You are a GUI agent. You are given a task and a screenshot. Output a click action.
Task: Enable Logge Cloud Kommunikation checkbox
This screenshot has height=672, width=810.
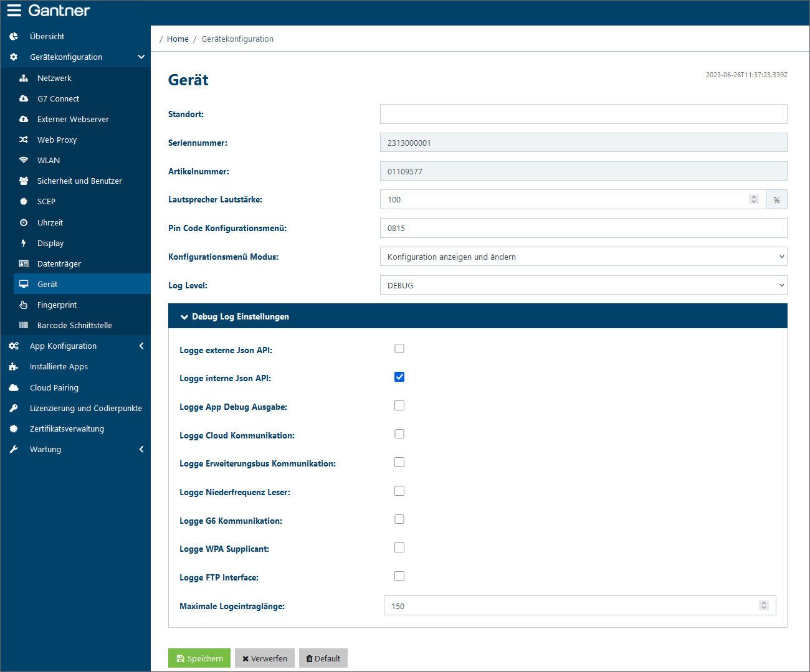[x=399, y=434]
